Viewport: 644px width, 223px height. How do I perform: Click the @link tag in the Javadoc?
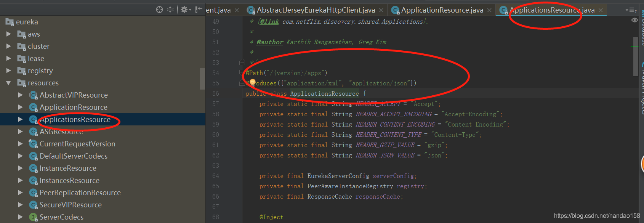pyautogui.click(x=269, y=22)
